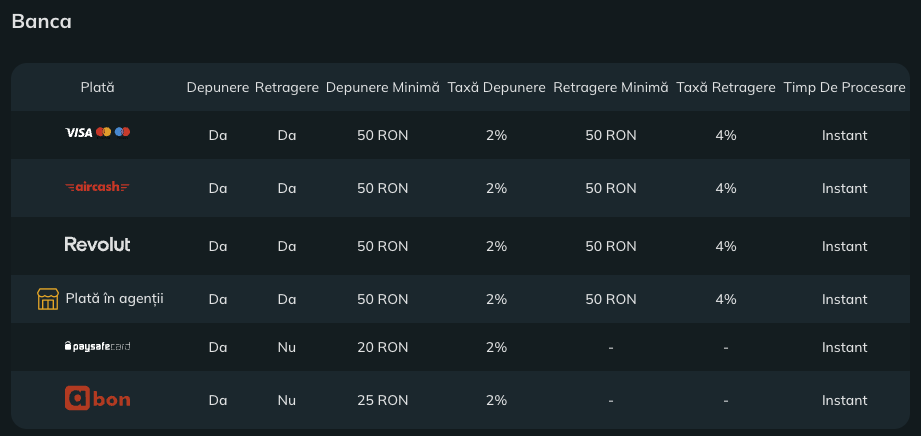Click 2% deposit fee in agenții row
The image size is (921, 436).
pyautogui.click(x=496, y=299)
